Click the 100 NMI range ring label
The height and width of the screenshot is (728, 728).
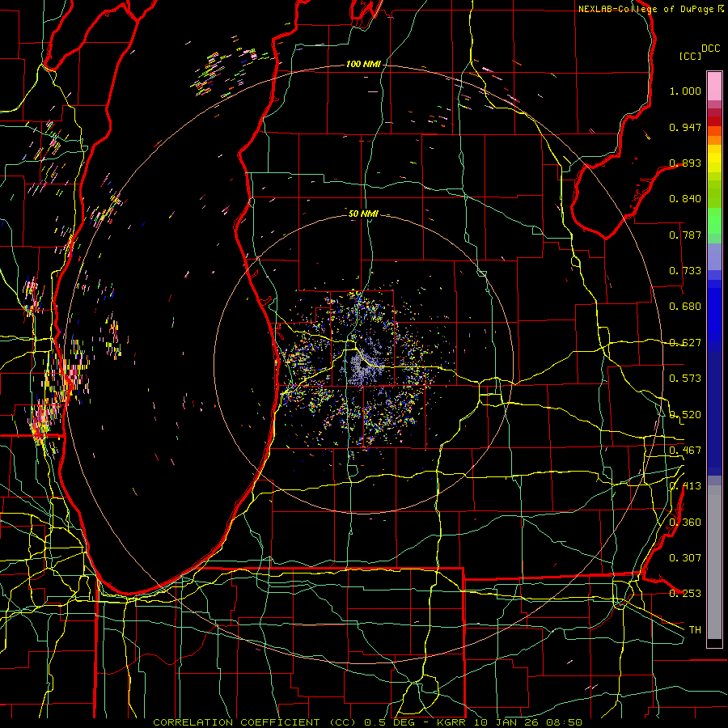(362, 64)
